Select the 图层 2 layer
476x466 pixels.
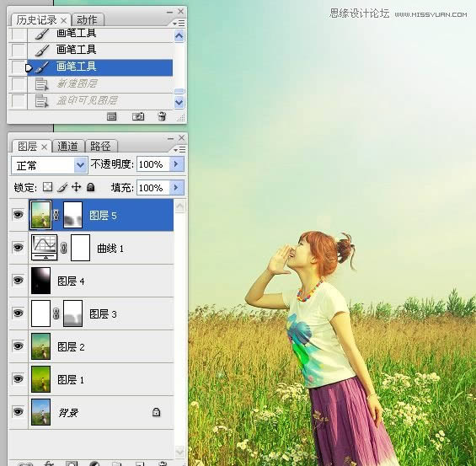[x=101, y=346]
